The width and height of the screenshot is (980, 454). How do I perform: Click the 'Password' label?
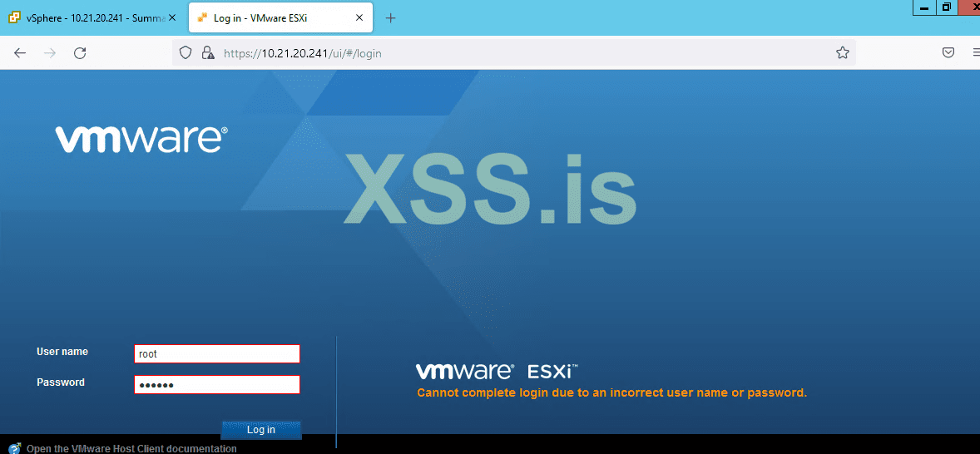pos(61,382)
